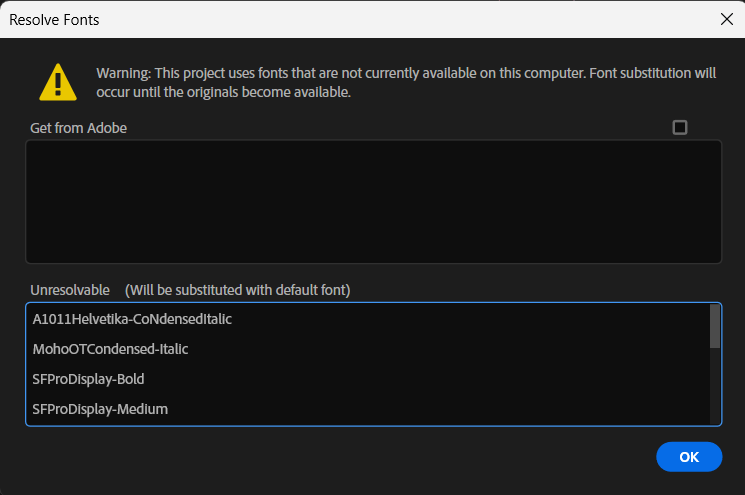
Task: Click empty title bar space beside Resolve Fonts
Action: point(400,19)
